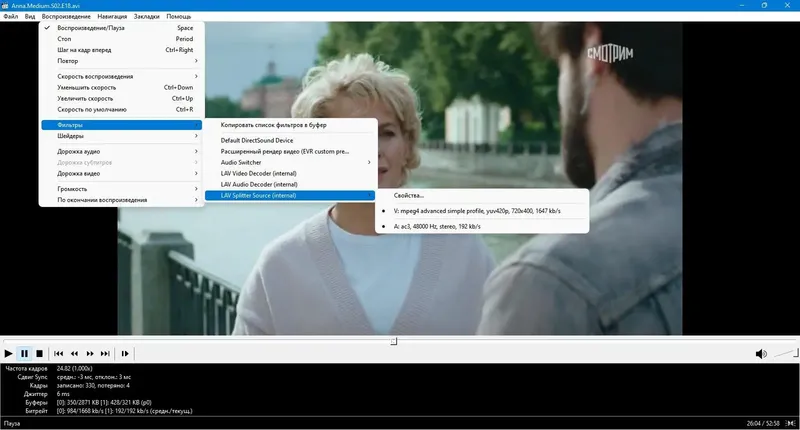800x430 pixels.
Task: Click the Play button
Action: (x=8, y=353)
